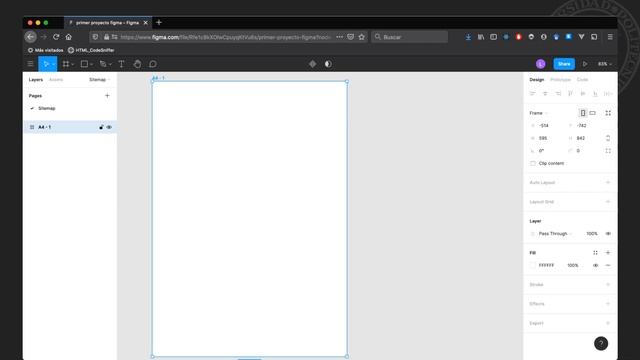Click the Firefox home icon
The width and height of the screenshot is (640, 360).
point(69,37)
